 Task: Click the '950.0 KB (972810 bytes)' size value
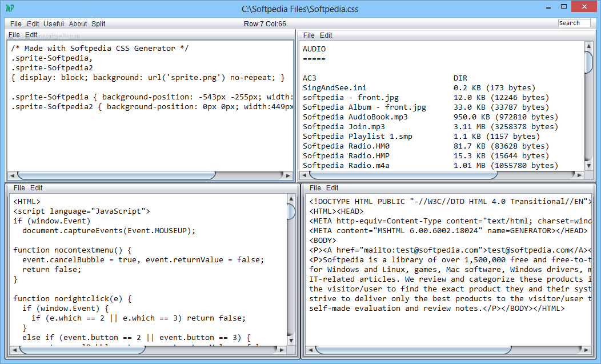(506, 117)
